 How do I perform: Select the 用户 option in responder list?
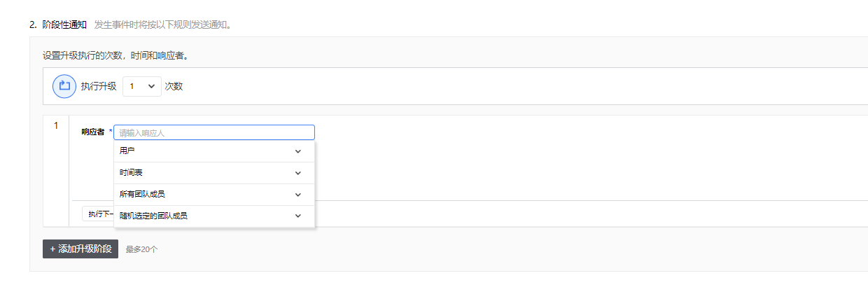(127, 151)
